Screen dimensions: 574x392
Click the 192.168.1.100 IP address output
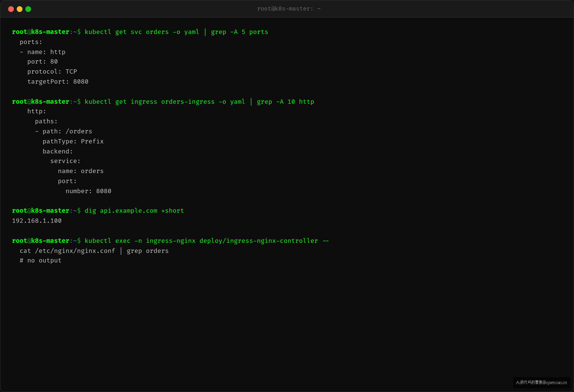coord(37,221)
